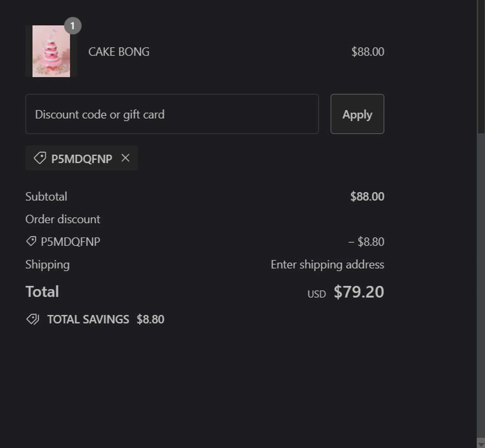Click the $79.20 total amount
The height and width of the screenshot is (448, 485).
click(359, 292)
